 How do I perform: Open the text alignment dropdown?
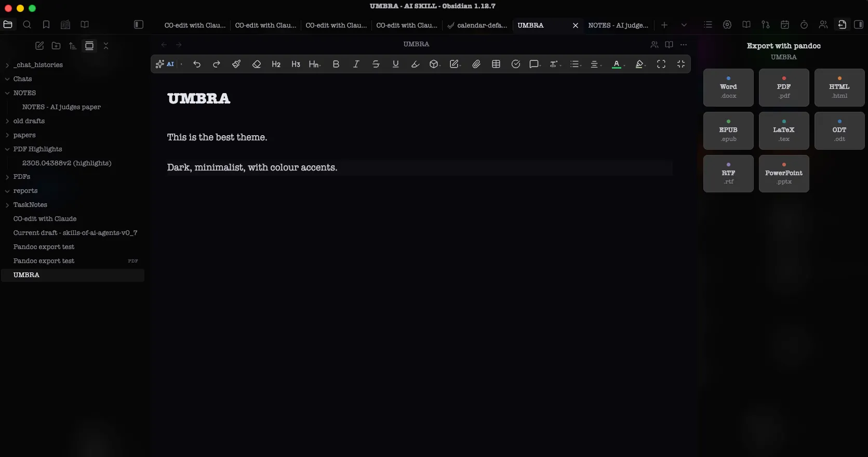tap(596, 64)
